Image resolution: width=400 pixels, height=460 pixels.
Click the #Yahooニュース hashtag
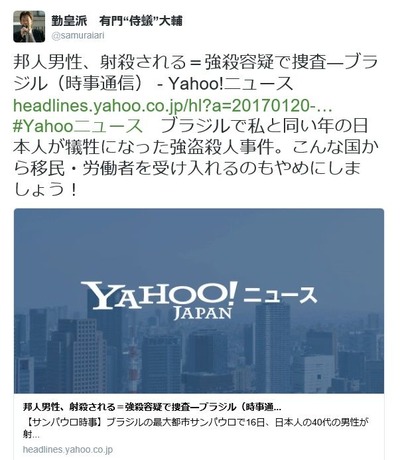(78, 126)
